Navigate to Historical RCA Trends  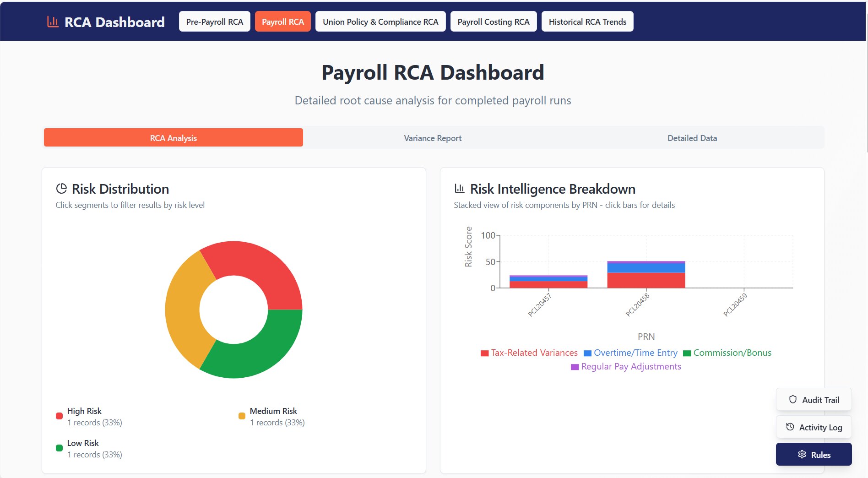pyautogui.click(x=587, y=22)
